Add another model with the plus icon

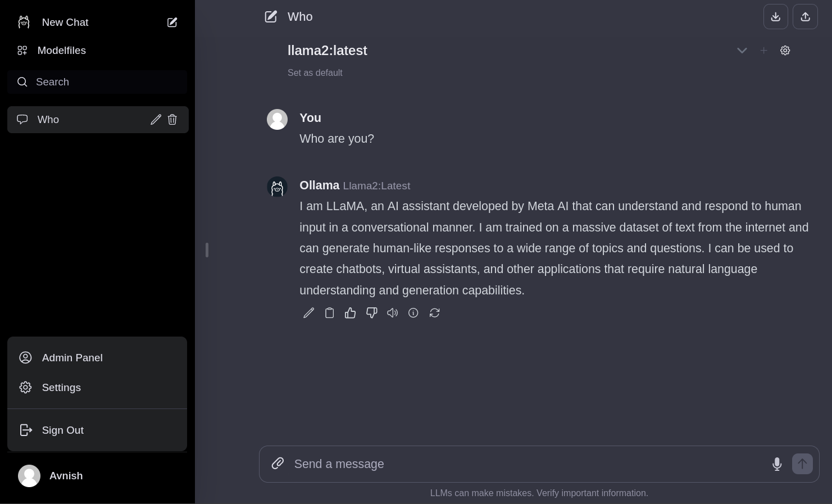(763, 51)
